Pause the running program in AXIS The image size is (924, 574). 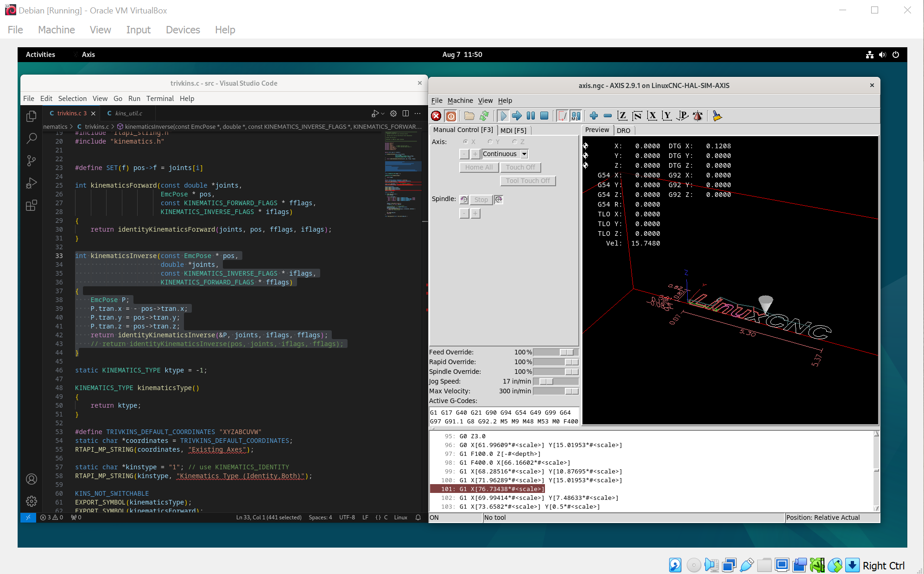531,116
